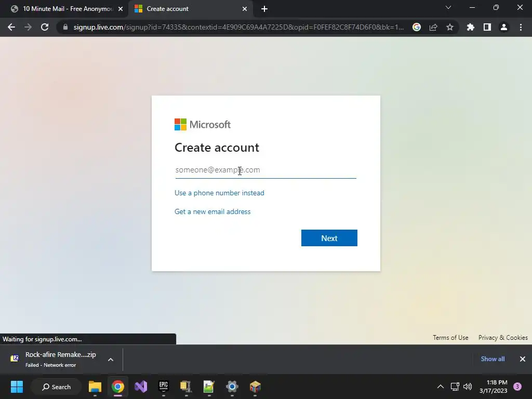Open the Windows Start menu
532x399 pixels.
(x=17, y=387)
